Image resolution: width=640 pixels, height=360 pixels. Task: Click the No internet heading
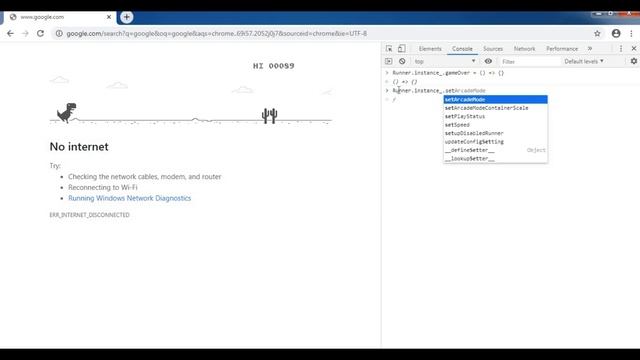[x=79, y=147]
